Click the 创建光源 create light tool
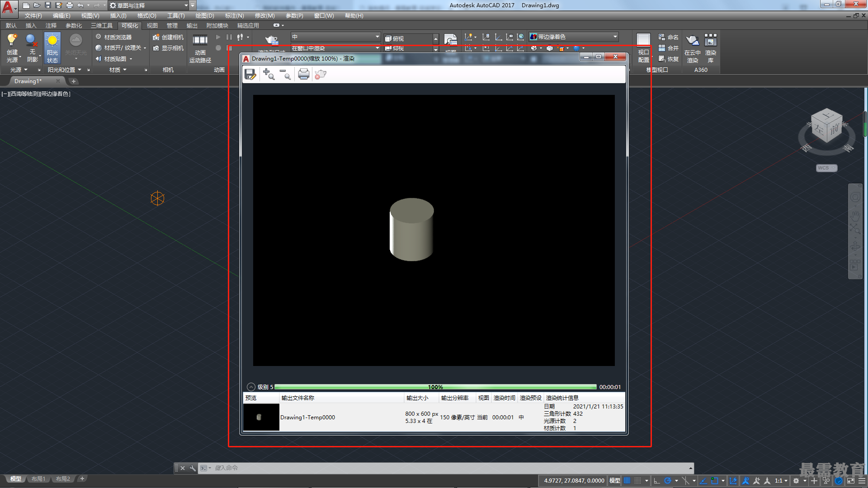The width and height of the screenshot is (868, 488). coord(12,47)
